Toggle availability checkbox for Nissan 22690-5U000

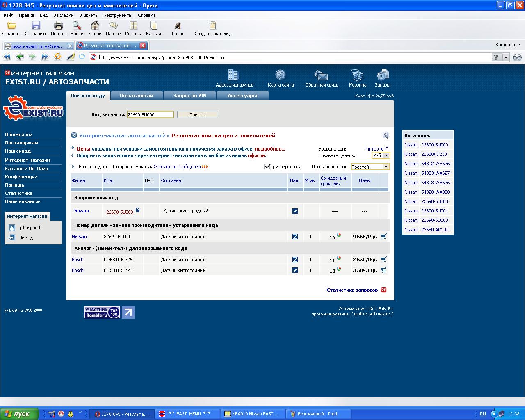pyautogui.click(x=295, y=211)
